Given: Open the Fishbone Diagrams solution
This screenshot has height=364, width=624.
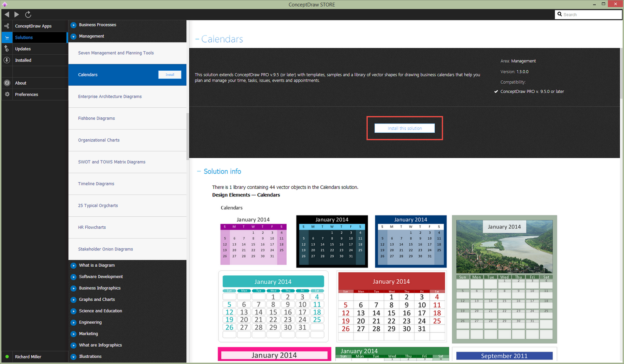Looking at the screenshot, I should click(127, 119).
